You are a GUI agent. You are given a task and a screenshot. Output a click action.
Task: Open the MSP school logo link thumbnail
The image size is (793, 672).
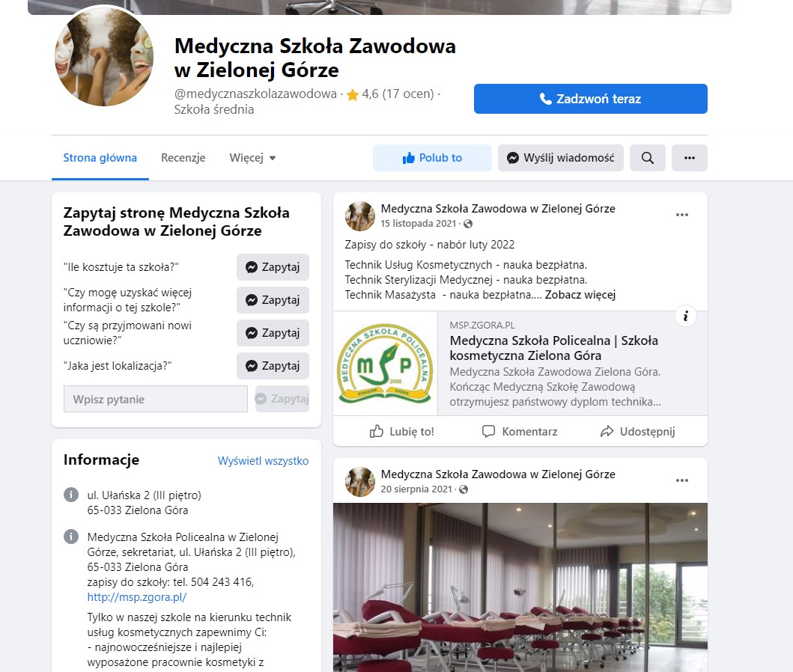point(386,364)
